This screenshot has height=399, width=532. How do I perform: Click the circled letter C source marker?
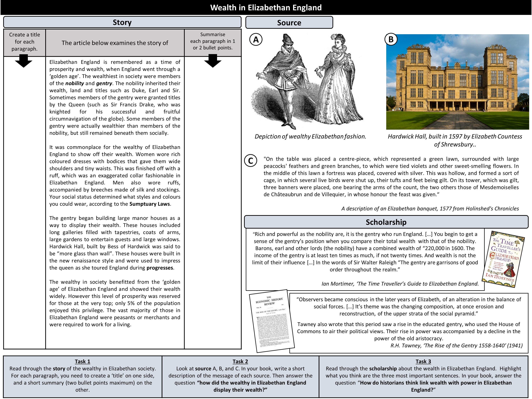[251, 161]
